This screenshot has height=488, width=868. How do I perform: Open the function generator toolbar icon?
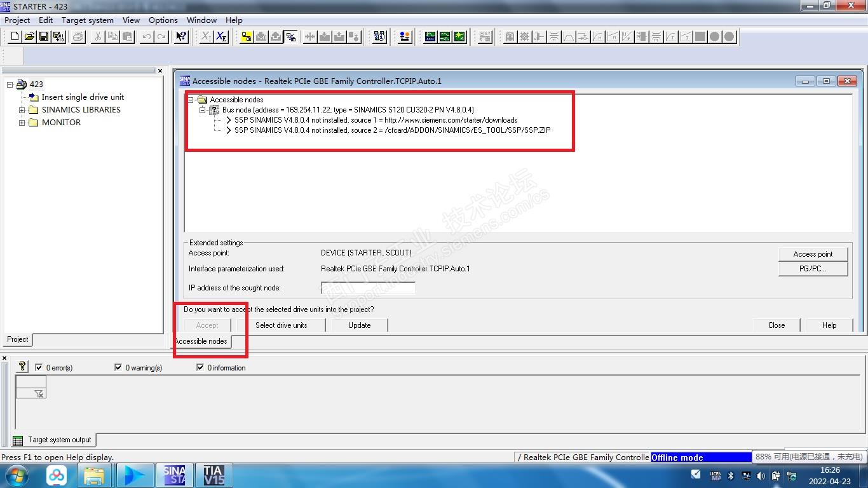445,37
